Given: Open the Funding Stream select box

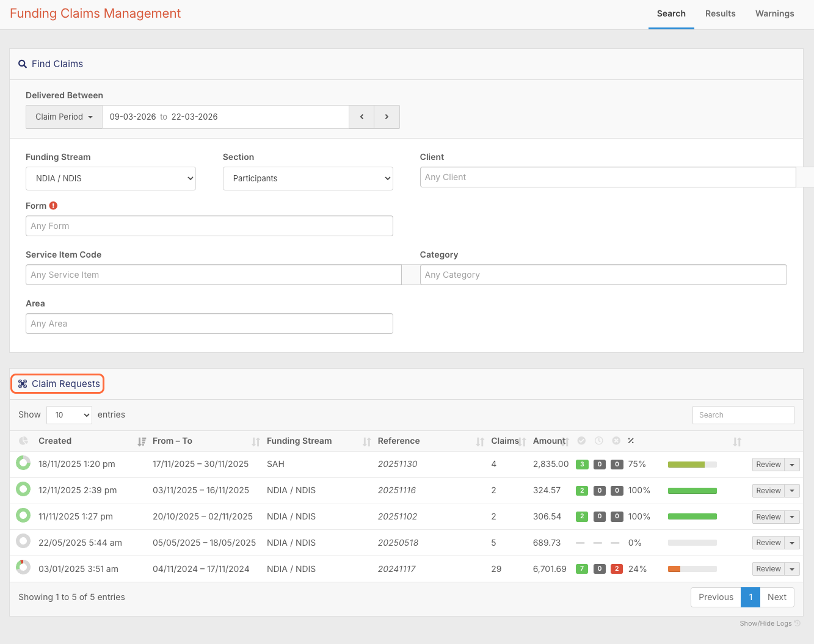Looking at the screenshot, I should point(111,178).
